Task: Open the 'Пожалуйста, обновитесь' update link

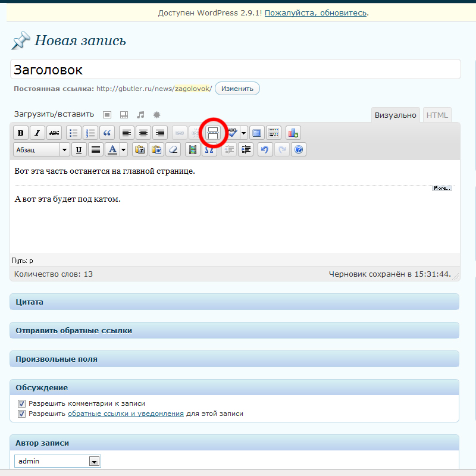Action: pos(315,12)
